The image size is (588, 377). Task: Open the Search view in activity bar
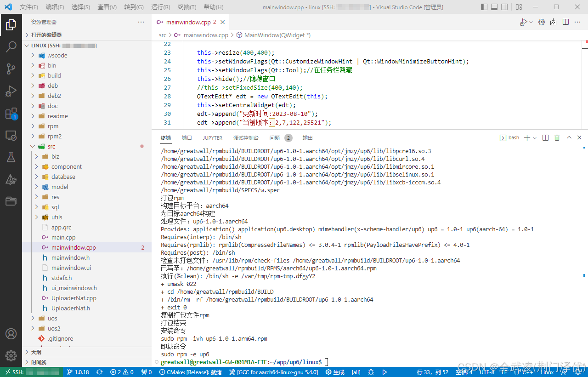click(11, 46)
